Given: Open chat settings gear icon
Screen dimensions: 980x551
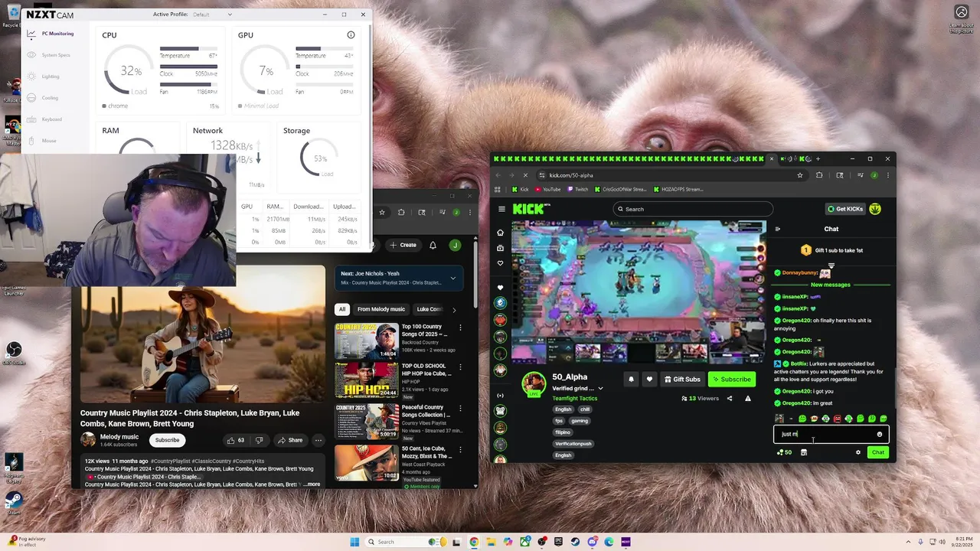Looking at the screenshot, I should (x=858, y=452).
